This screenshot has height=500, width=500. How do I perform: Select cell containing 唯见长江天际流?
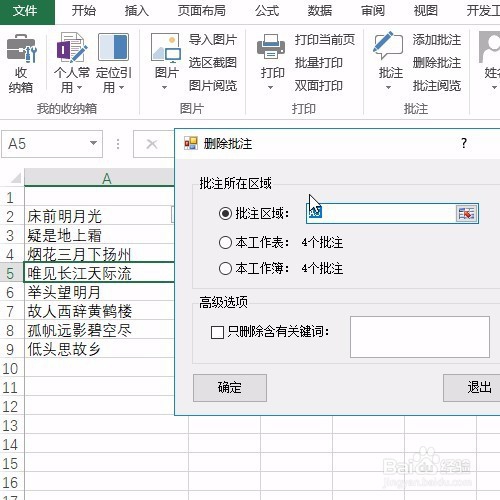point(99,273)
